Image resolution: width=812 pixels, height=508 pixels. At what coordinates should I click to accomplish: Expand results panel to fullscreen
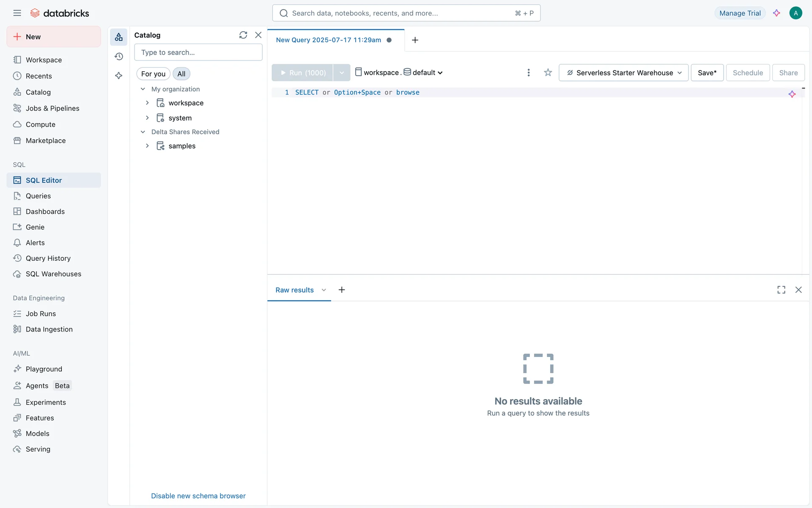tap(781, 290)
